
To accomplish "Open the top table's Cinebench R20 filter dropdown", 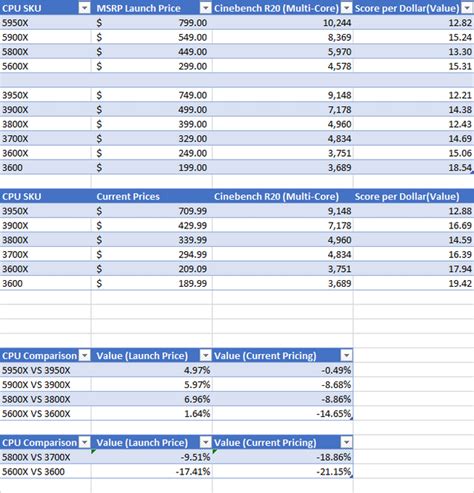I will [347, 8].
